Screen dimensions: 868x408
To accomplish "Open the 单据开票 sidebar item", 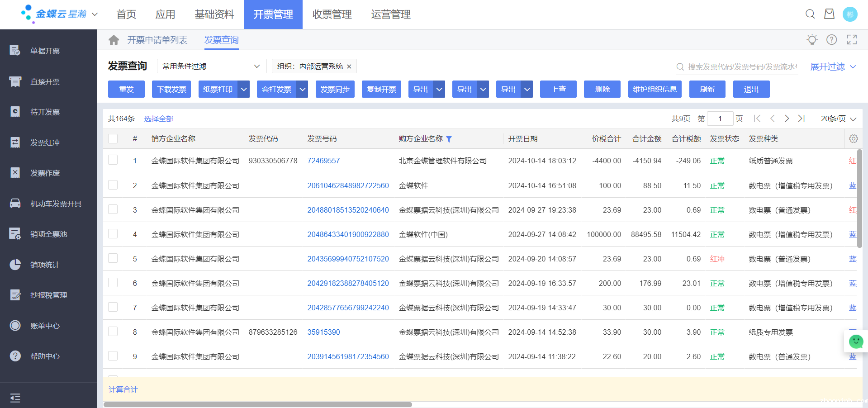I will click(45, 51).
